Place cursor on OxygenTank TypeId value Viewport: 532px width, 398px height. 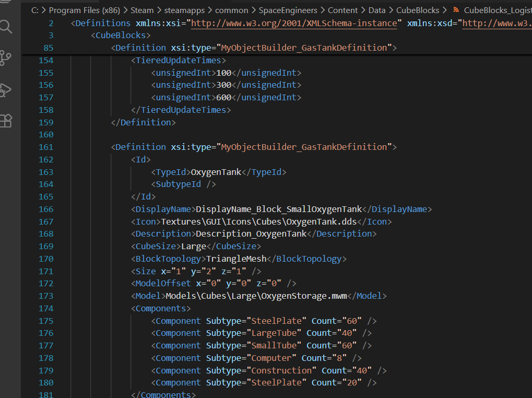click(216, 172)
